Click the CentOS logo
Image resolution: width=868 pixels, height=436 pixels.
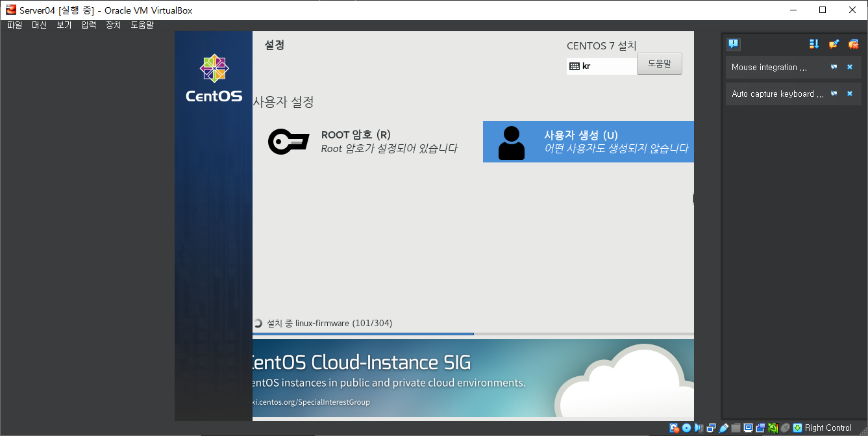pos(214,79)
